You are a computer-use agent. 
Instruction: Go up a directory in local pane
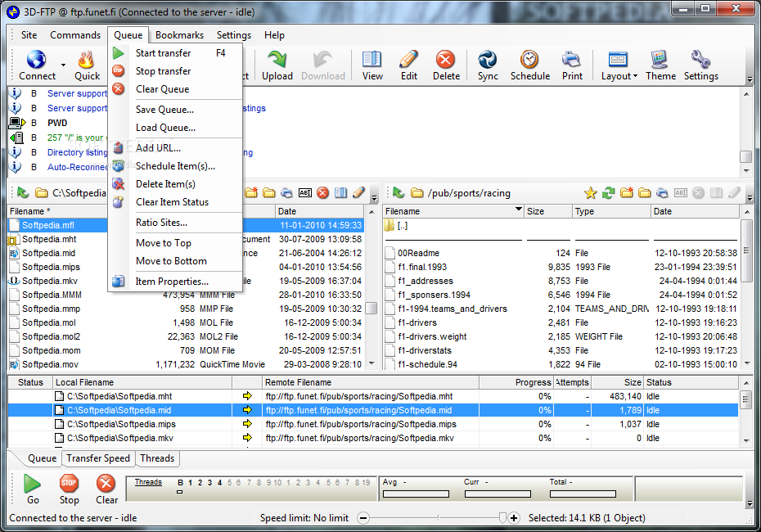(x=23, y=192)
